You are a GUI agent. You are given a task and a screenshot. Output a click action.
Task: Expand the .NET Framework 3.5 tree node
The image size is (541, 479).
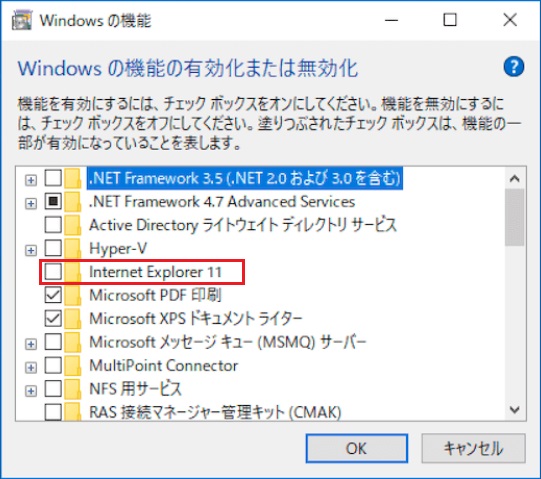tap(31, 180)
